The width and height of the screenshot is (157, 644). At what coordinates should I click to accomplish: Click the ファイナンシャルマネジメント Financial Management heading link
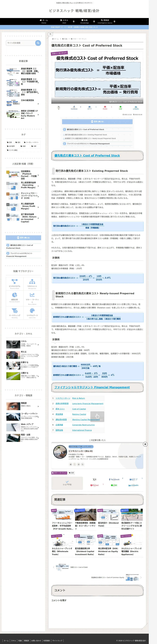92,387
